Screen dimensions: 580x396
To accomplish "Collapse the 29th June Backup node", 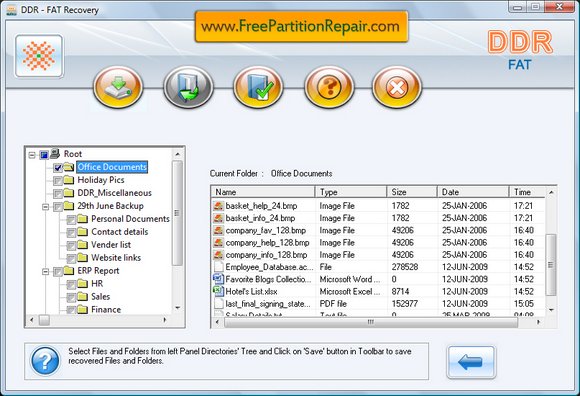I will point(45,207).
